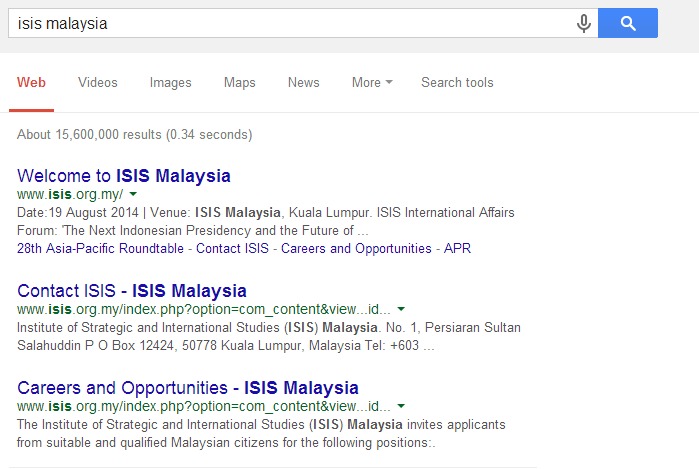The height and width of the screenshot is (469, 699).
Task: Expand arrow beside Contact ISIS result URL
Action: click(x=401, y=309)
